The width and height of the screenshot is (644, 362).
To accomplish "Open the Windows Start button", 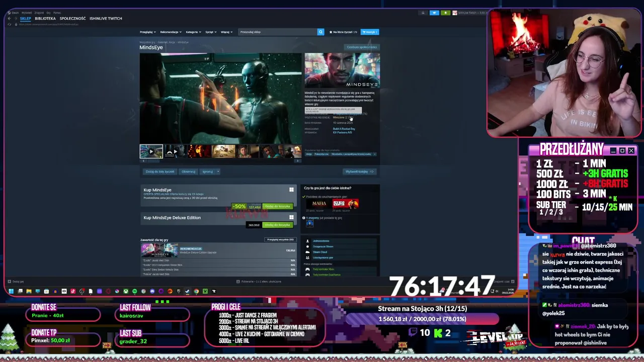I will tap(11, 291).
